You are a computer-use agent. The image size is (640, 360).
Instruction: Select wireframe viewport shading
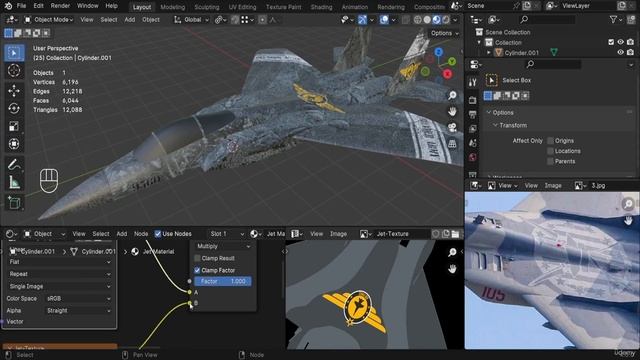418,20
